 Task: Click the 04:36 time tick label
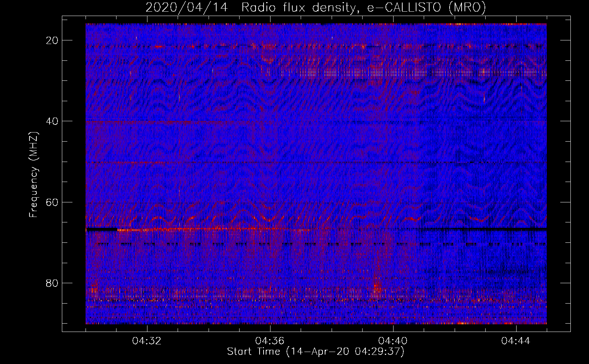point(270,341)
